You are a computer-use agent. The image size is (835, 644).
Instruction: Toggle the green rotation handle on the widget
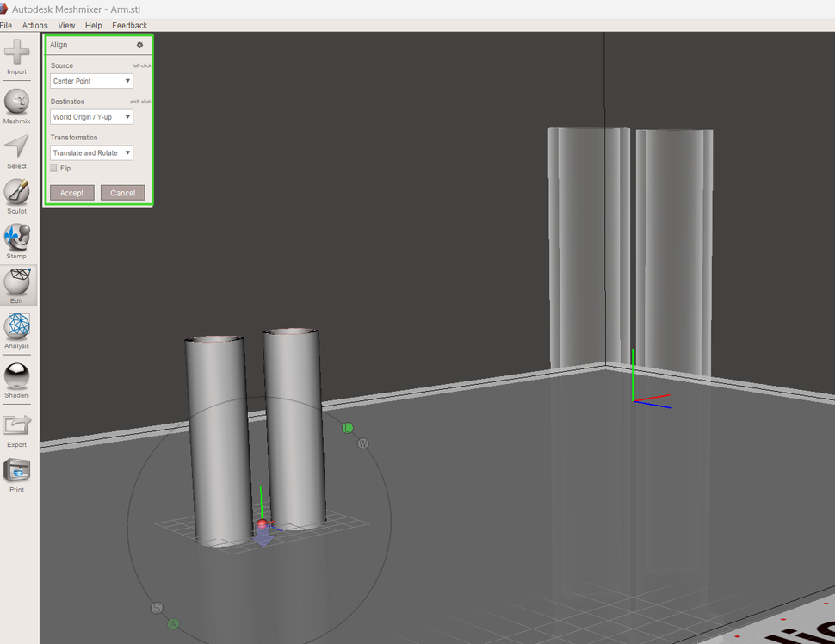point(348,427)
